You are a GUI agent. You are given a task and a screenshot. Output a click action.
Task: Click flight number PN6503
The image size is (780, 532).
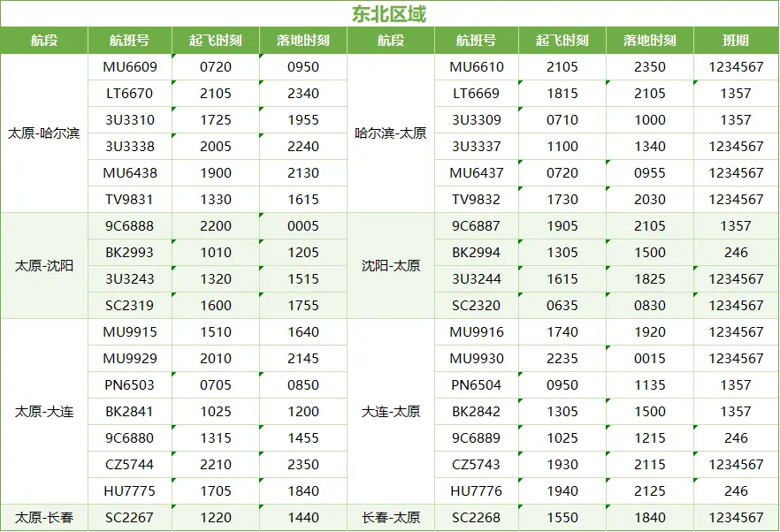coord(130,385)
